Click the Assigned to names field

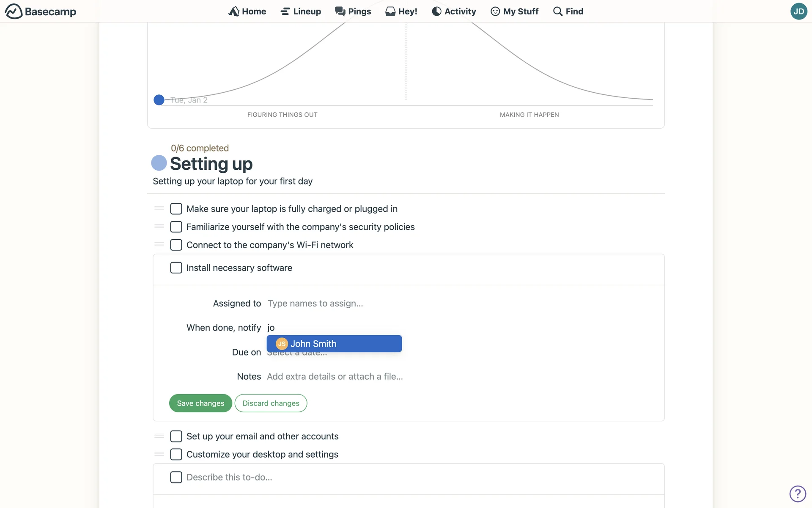(x=315, y=304)
